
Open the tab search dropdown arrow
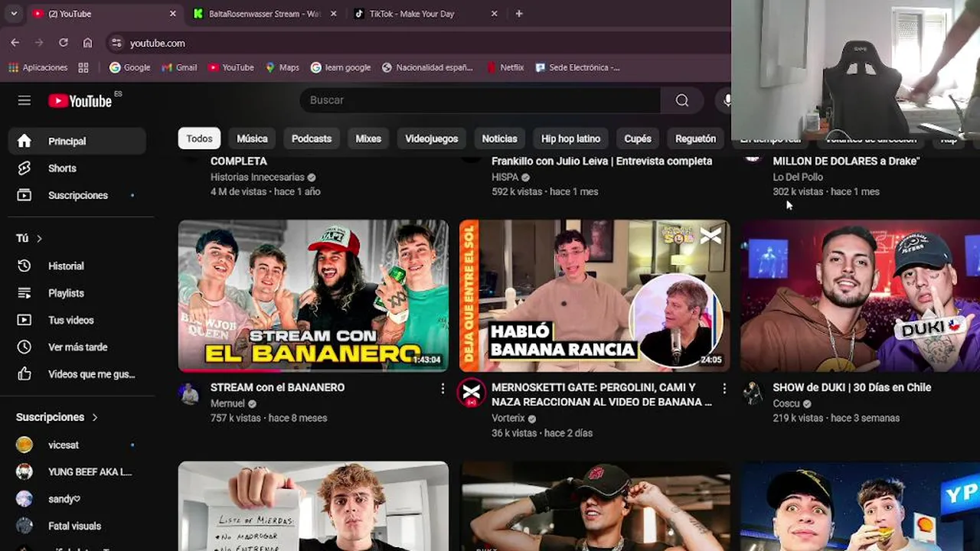14,14
